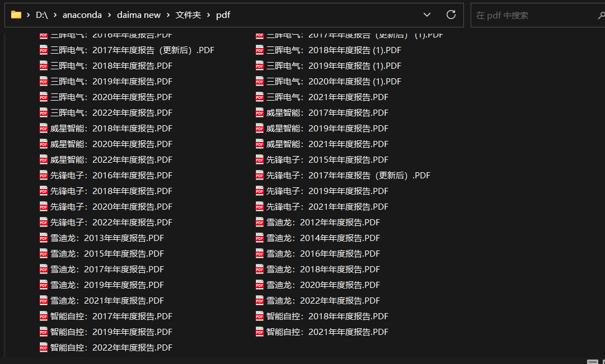Go to the D:\ breadcrumb
This screenshot has height=364, width=605.
point(41,15)
